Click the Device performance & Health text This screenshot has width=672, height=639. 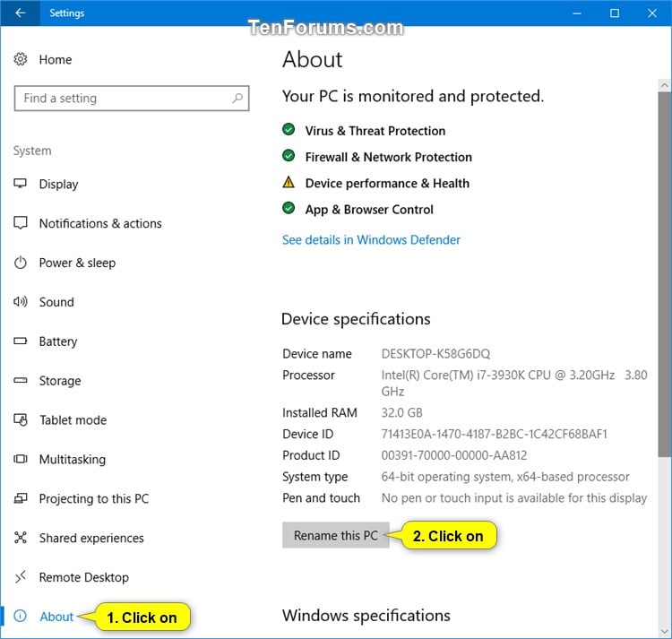click(x=387, y=184)
